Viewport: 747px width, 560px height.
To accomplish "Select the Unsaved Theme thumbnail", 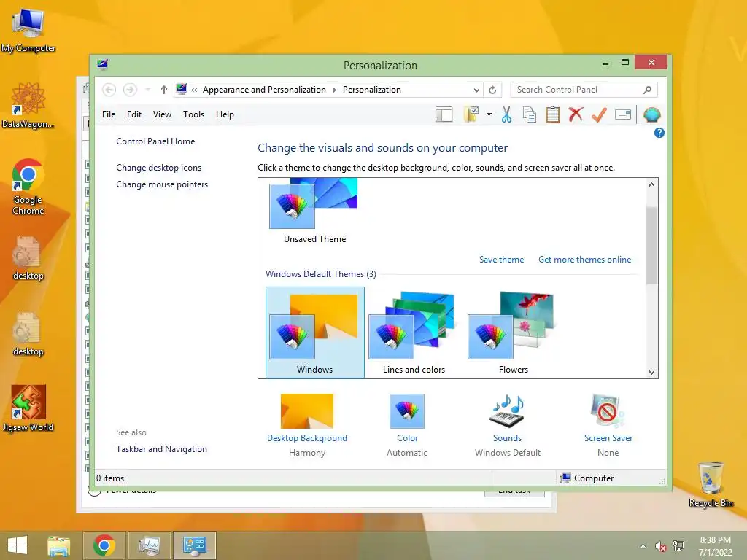I will (x=314, y=211).
